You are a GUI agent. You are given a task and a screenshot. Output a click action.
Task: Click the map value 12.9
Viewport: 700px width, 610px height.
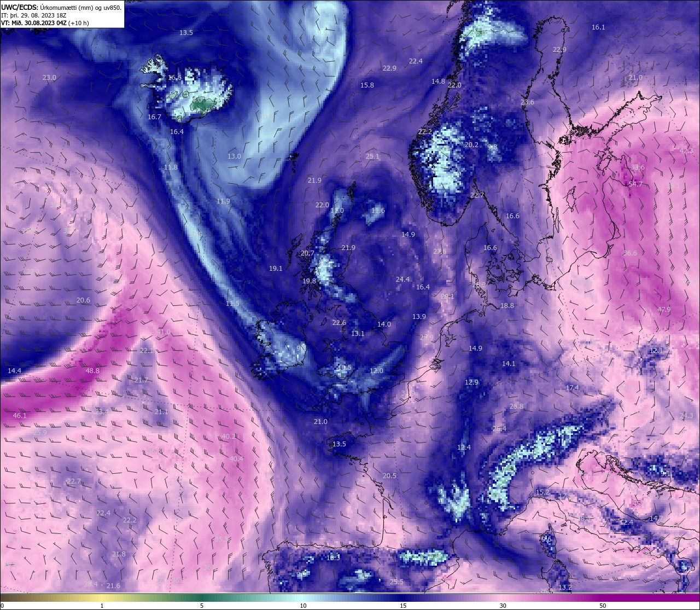pyautogui.click(x=471, y=382)
